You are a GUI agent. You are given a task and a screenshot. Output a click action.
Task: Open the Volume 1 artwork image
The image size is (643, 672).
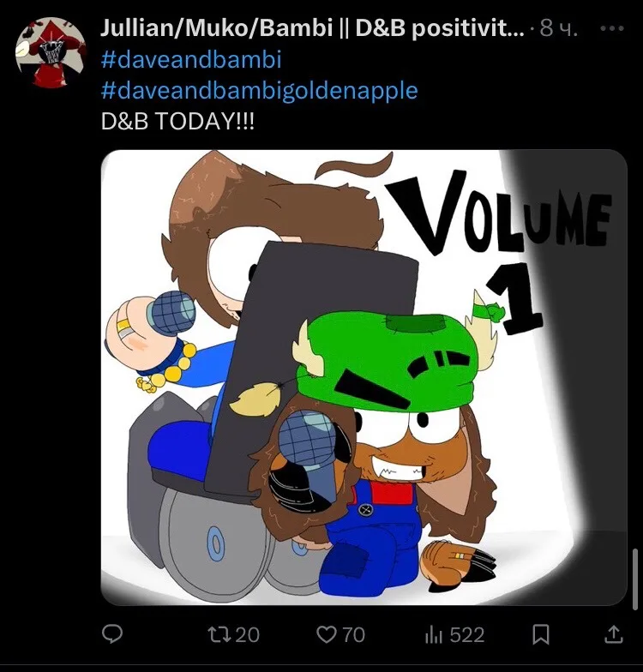pos(364,377)
